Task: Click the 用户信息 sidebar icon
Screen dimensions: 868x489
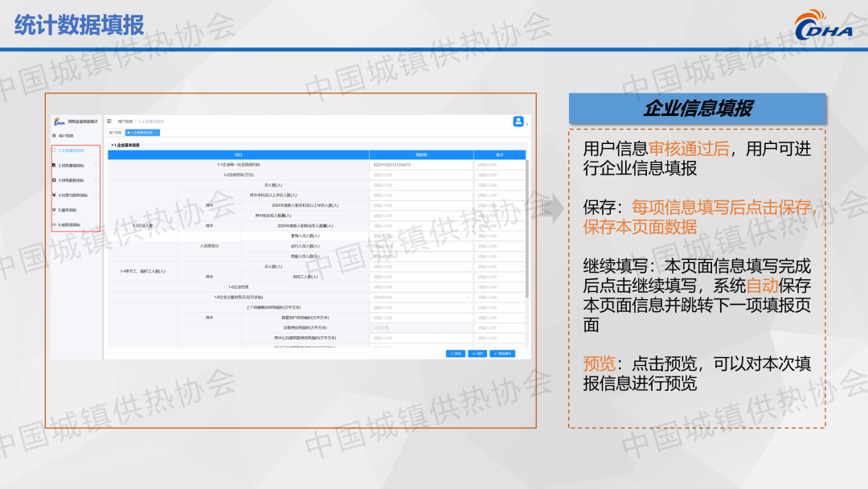Action: (x=54, y=136)
